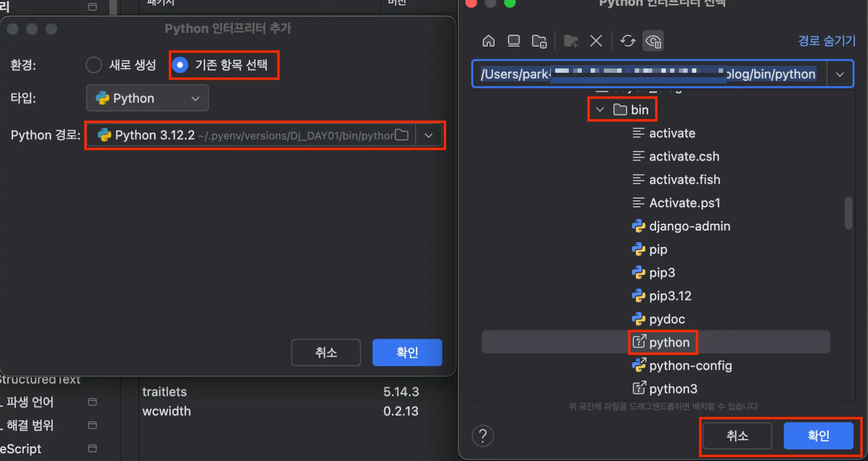Click the 해결 범위 settings entry
This screenshot has height=461, width=868.
(30, 425)
